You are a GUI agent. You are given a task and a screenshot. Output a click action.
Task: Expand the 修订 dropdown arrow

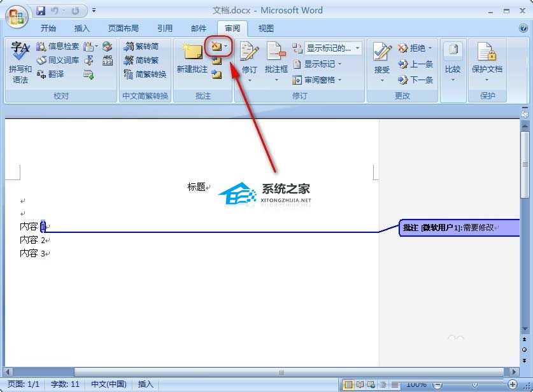pos(250,80)
